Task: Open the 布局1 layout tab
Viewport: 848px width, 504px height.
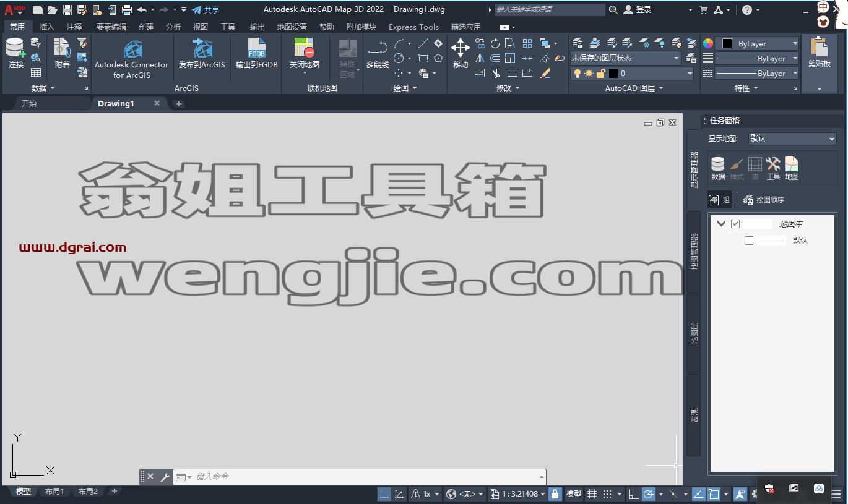Action: (x=54, y=492)
